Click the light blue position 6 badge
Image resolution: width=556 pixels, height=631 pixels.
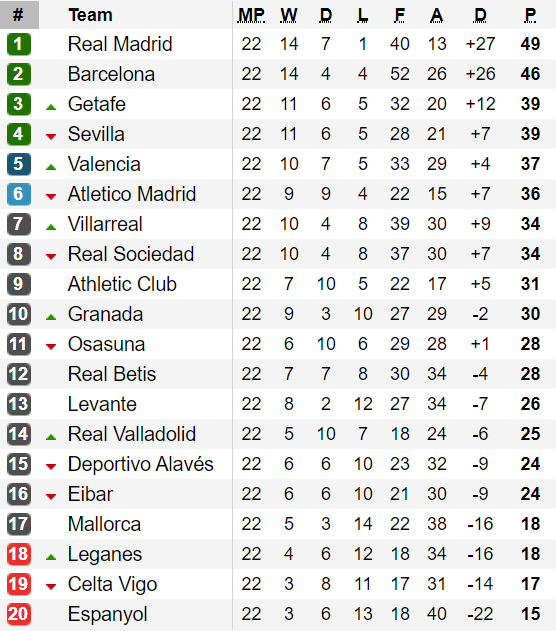point(19,194)
